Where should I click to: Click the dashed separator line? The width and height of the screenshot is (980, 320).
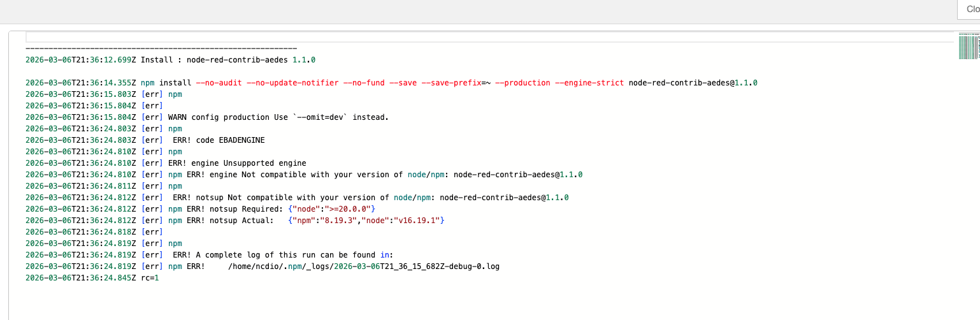(161, 48)
